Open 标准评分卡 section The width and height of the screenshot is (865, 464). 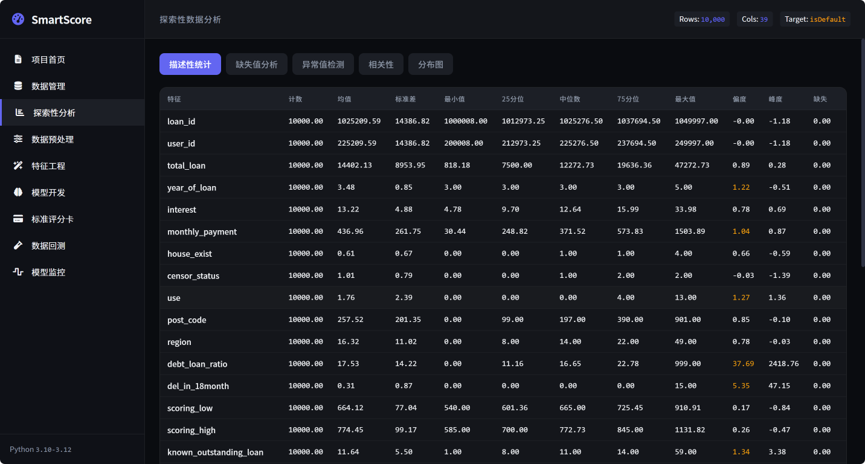click(x=72, y=219)
